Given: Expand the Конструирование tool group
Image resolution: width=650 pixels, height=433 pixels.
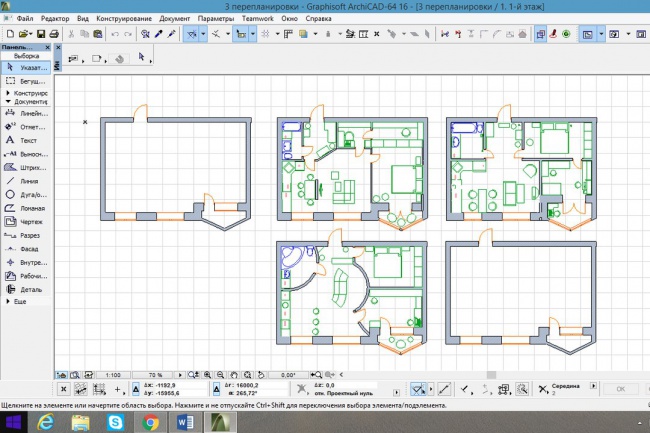Looking at the screenshot, I should click(x=27, y=93).
